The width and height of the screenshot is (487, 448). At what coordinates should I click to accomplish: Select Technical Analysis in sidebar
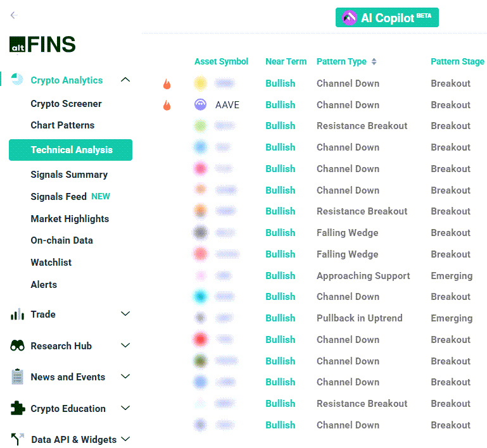pos(71,150)
